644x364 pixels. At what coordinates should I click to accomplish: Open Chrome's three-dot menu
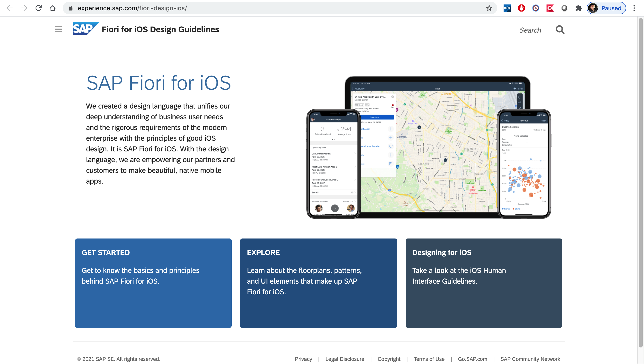pyautogui.click(x=634, y=8)
